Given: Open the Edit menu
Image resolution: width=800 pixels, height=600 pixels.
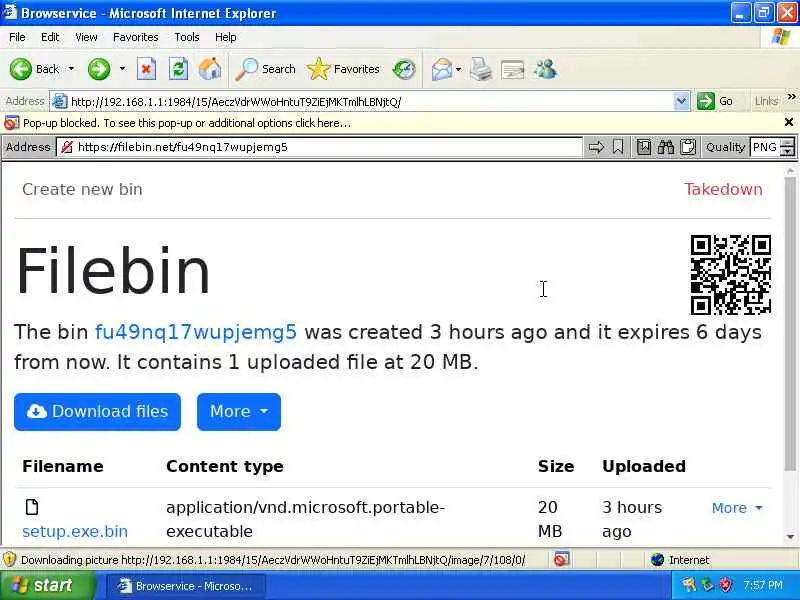Looking at the screenshot, I should click(x=50, y=37).
